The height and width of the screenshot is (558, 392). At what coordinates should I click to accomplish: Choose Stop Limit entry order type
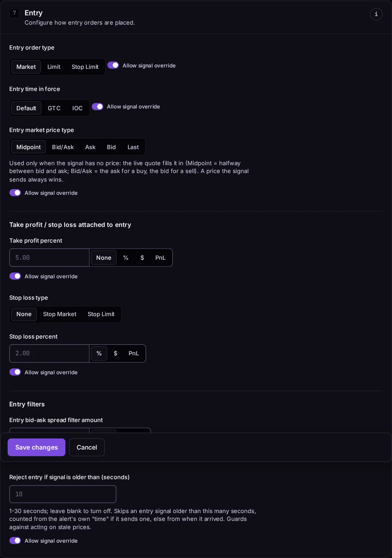(x=85, y=67)
